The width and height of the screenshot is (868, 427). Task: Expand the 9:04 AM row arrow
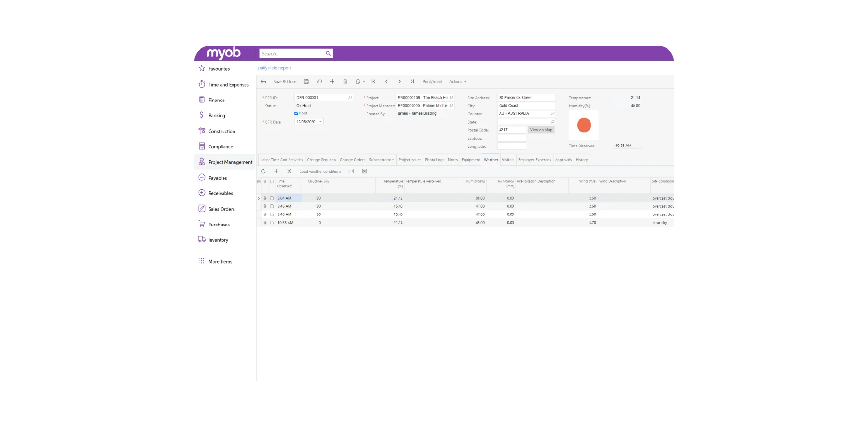click(x=259, y=198)
